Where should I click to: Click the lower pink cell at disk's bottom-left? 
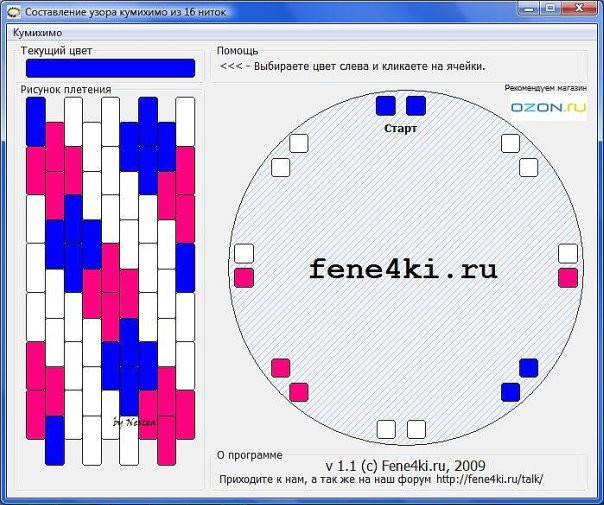pos(299,392)
